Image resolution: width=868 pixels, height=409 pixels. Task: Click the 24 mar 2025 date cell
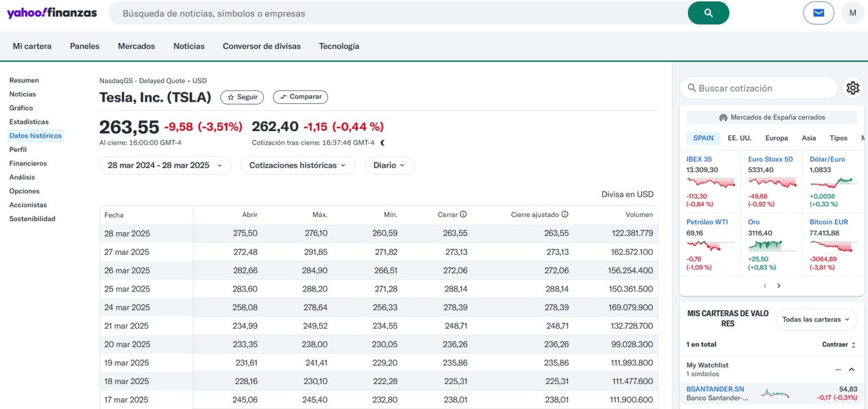(127, 307)
